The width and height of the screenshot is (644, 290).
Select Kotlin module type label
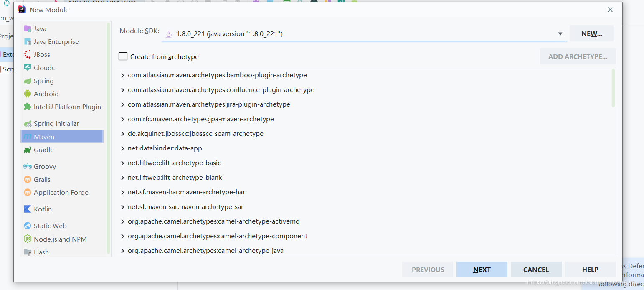tap(43, 209)
